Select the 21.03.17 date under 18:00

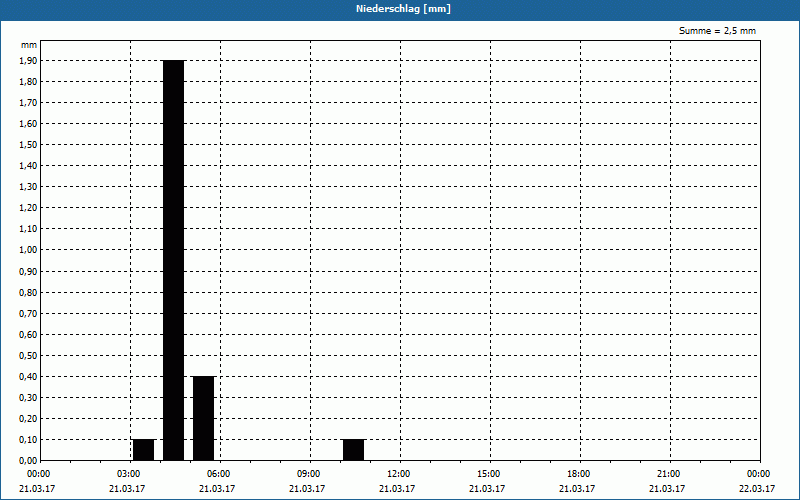(577, 489)
